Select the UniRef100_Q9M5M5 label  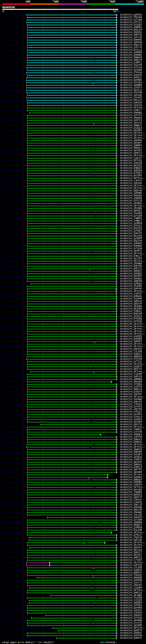tap(131, 53)
